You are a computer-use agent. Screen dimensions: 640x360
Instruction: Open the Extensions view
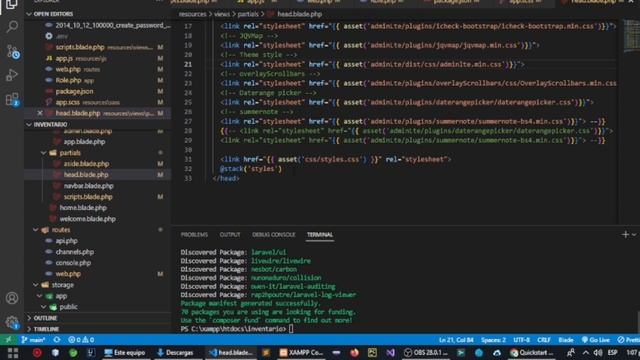click(x=12, y=99)
